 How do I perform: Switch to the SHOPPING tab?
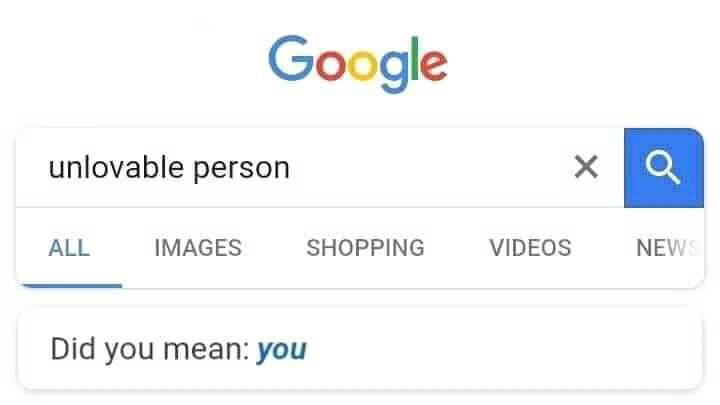coord(366,248)
